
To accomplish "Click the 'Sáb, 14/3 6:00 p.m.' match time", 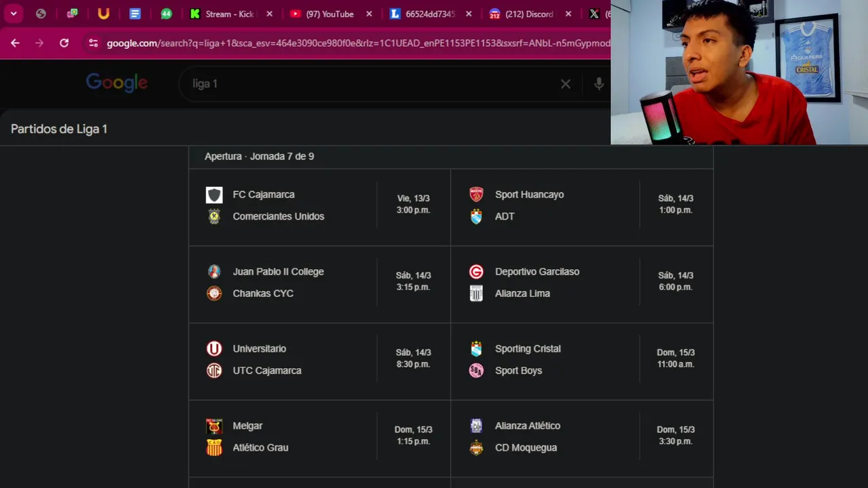I will point(675,281).
